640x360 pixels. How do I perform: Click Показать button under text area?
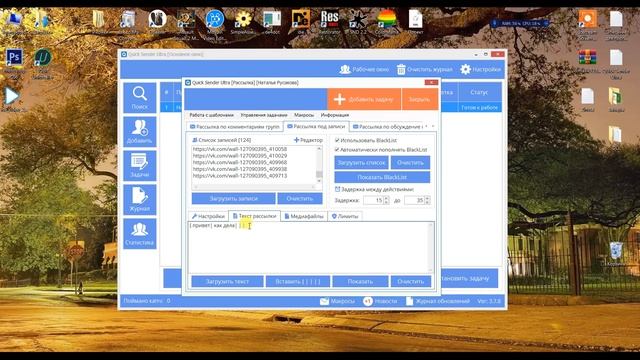[x=360, y=282]
